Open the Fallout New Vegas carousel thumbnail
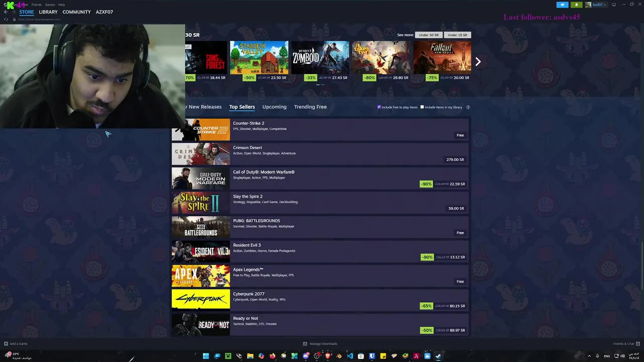 tap(442, 57)
